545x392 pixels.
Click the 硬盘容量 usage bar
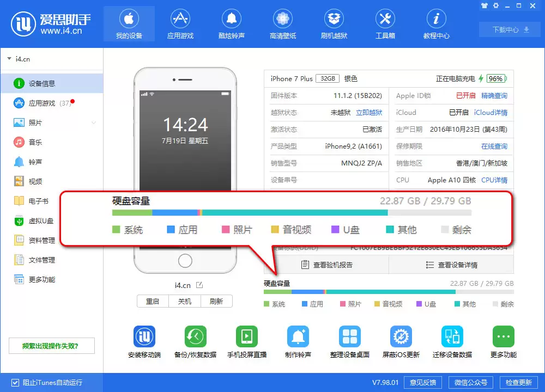[x=389, y=292]
